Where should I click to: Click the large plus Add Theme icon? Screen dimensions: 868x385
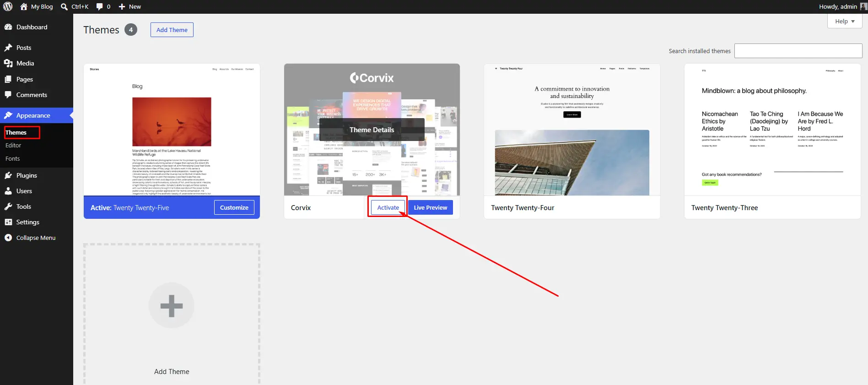pyautogui.click(x=172, y=306)
